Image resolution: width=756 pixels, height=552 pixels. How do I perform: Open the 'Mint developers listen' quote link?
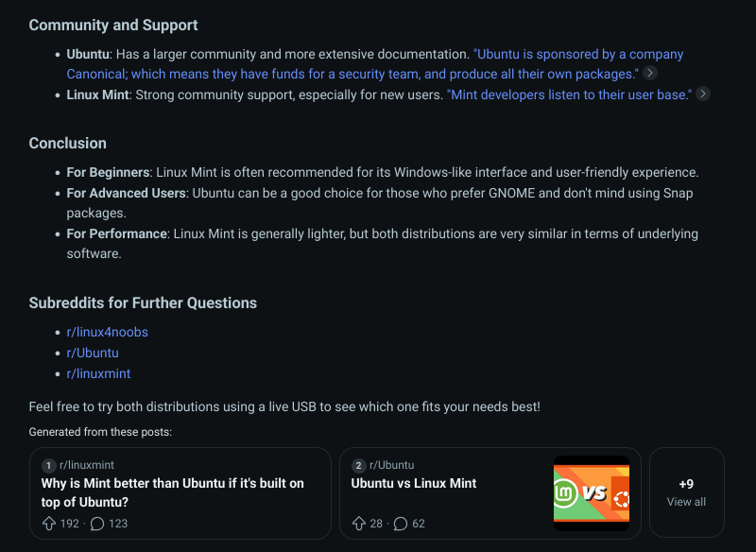click(569, 95)
